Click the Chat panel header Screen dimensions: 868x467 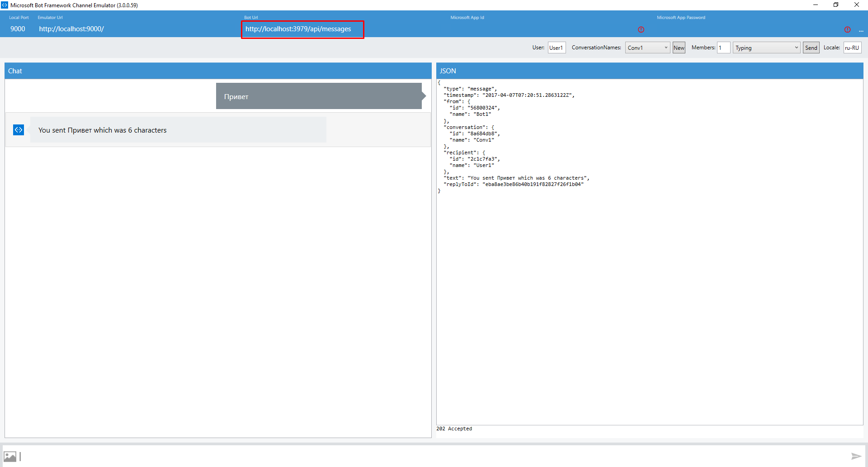[218, 71]
